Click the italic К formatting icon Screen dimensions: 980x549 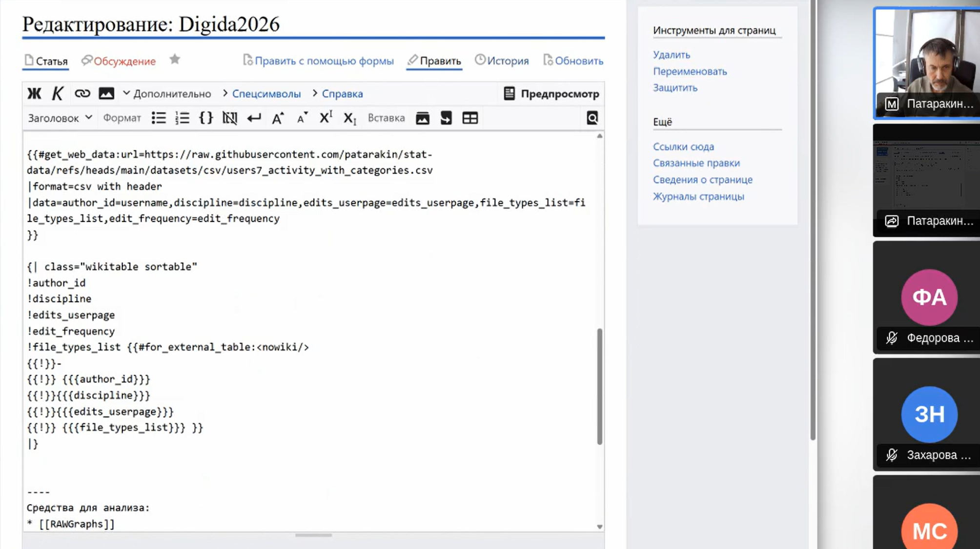(58, 93)
